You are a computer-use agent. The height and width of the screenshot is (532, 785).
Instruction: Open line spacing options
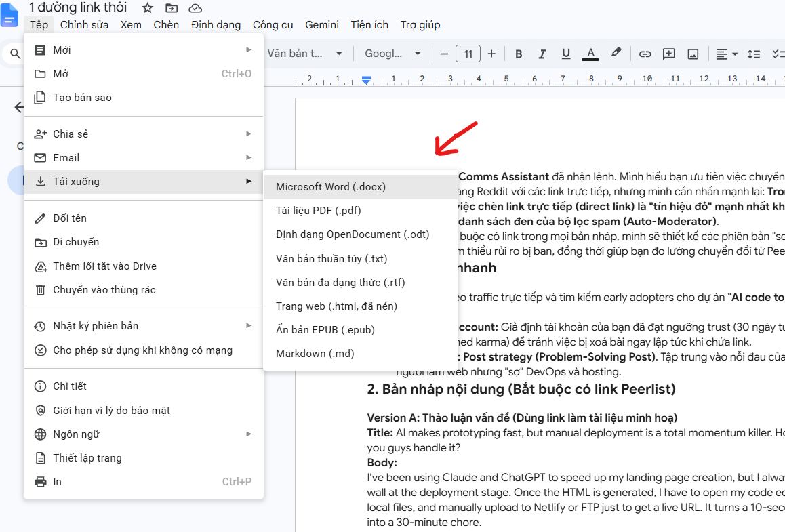tap(753, 54)
